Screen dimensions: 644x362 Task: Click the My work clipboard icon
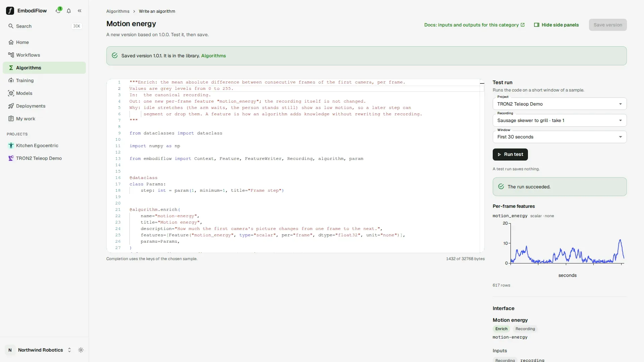11,119
